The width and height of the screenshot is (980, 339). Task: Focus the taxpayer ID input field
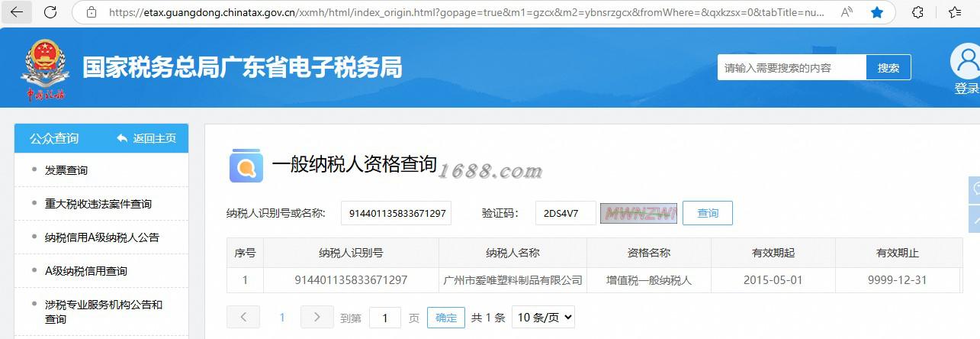point(397,213)
